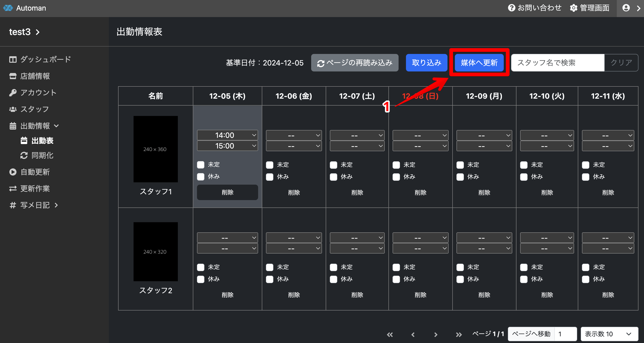Screen dimensions: 644x343
Task: Click the アカウント key icon
Action: 13,93
